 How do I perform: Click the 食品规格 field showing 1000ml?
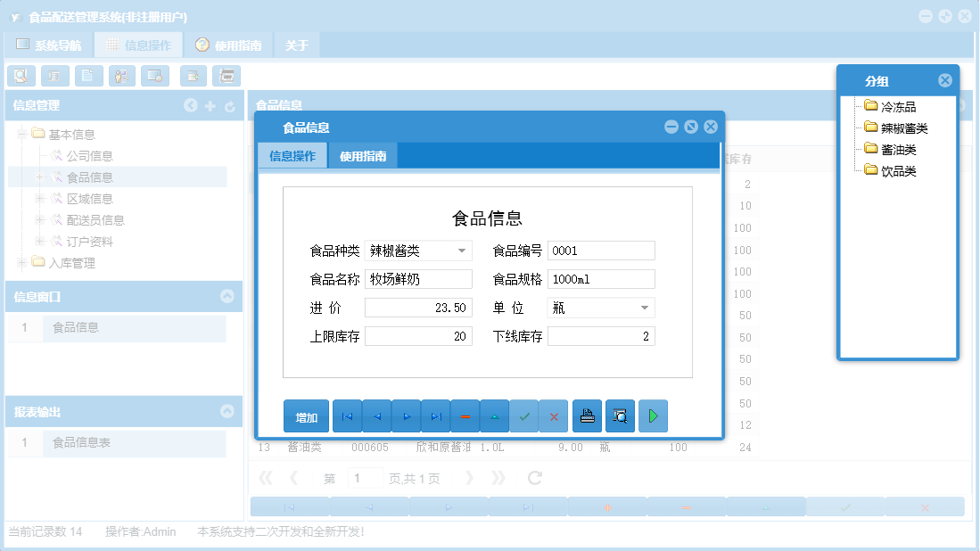[x=601, y=279]
